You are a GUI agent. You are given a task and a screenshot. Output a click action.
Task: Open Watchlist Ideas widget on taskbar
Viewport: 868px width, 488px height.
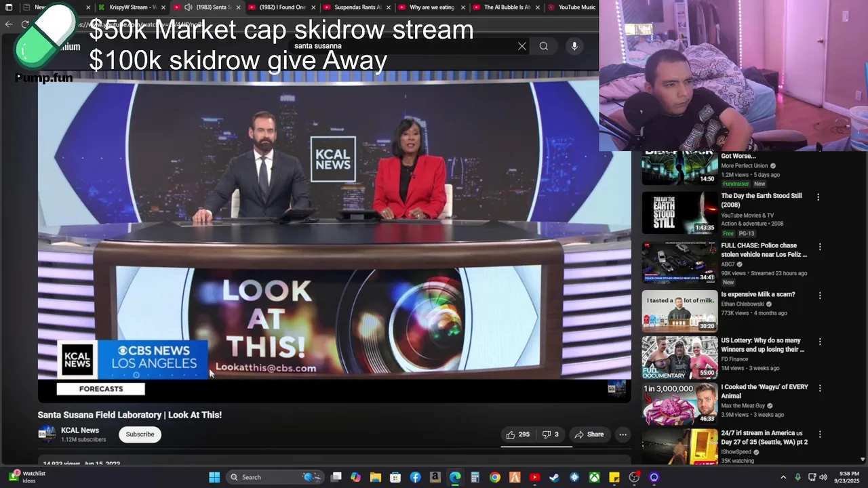(27, 477)
